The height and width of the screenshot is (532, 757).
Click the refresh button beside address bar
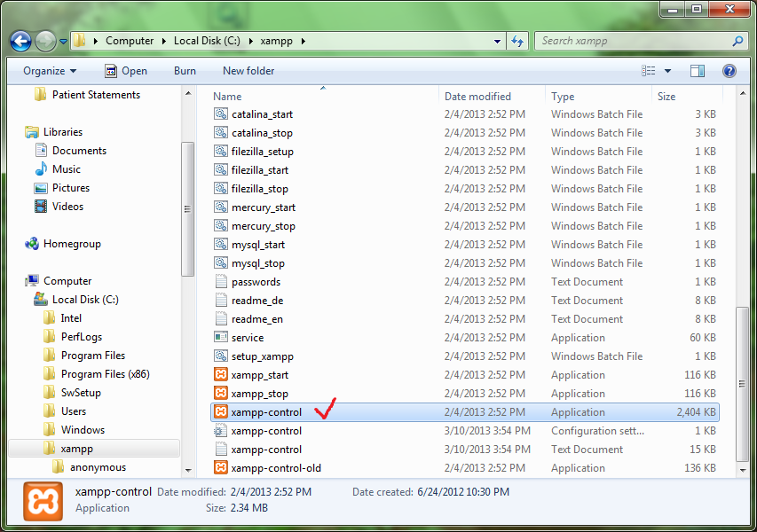click(x=518, y=41)
